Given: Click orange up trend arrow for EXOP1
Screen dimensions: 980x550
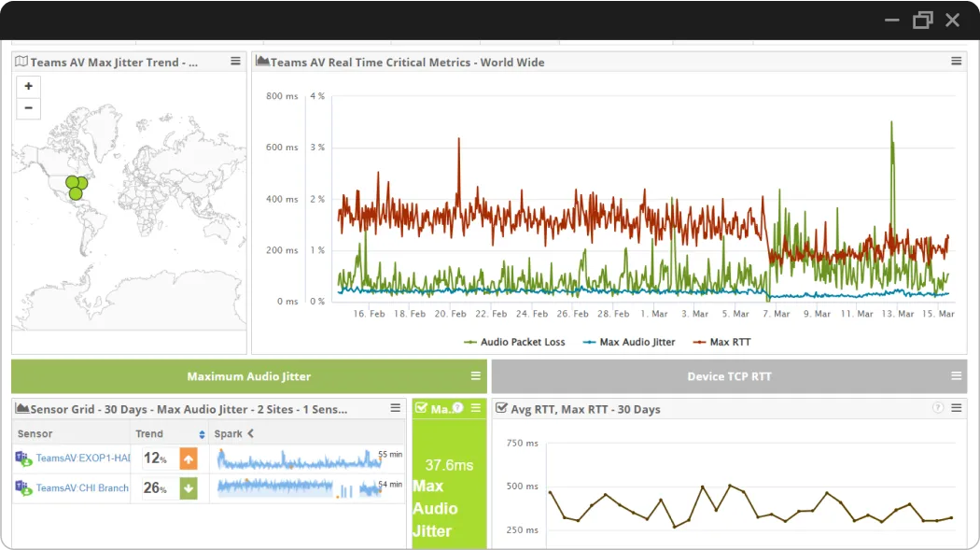Looking at the screenshot, I should (189, 458).
